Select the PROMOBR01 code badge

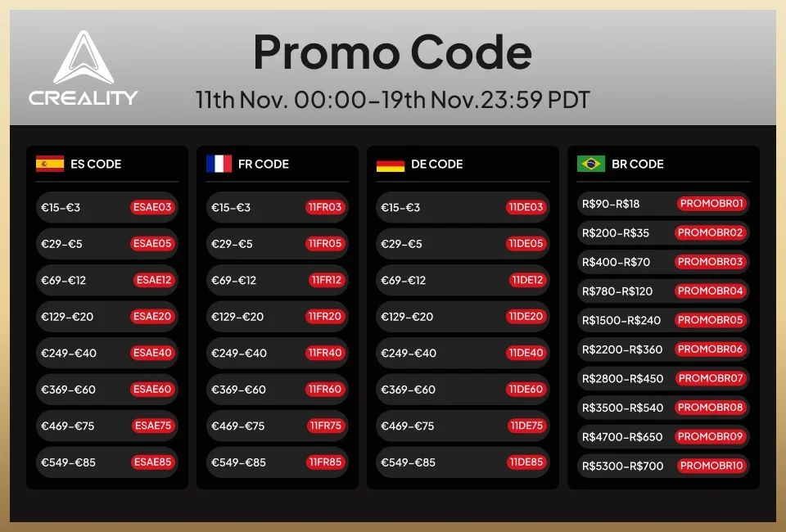click(x=711, y=203)
